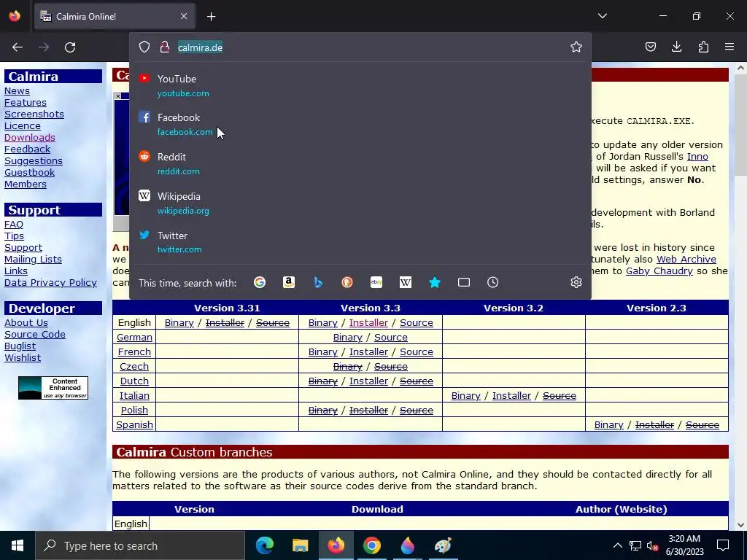Download English Version 3.3 Installer
Viewport: 747px width, 560px height.
[x=368, y=322]
